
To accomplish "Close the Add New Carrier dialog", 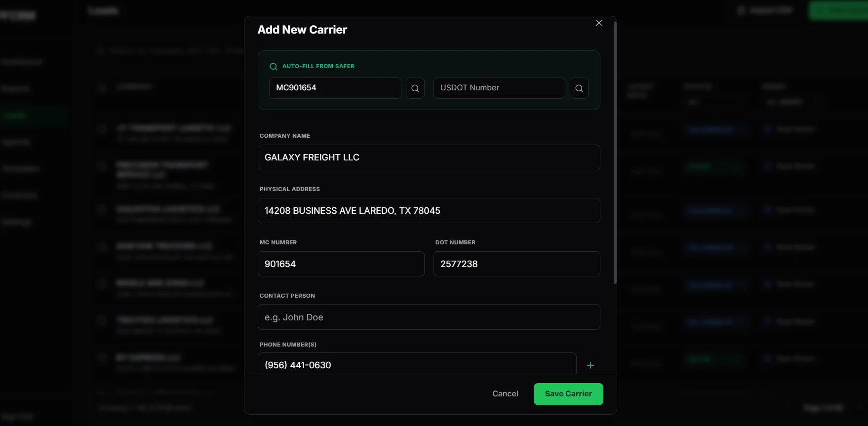I will (x=599, y=23).
